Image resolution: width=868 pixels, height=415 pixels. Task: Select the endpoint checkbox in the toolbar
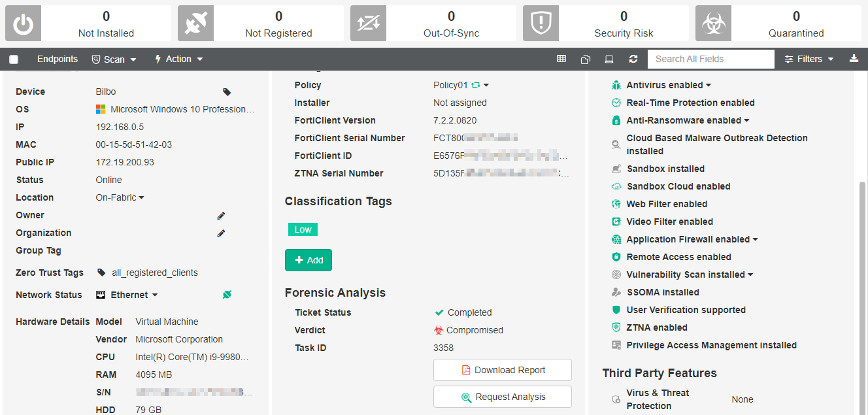(x=14, y=59)
